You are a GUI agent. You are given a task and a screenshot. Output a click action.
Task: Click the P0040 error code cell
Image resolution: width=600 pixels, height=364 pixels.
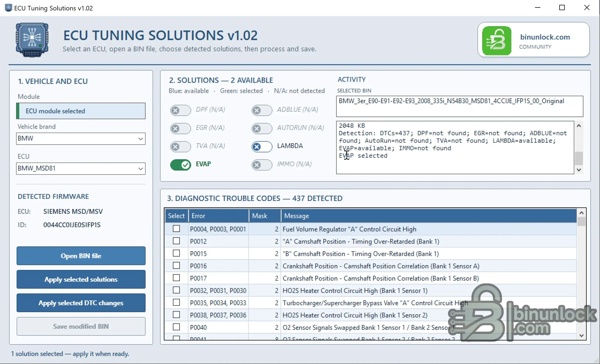(x=219, y=327)
